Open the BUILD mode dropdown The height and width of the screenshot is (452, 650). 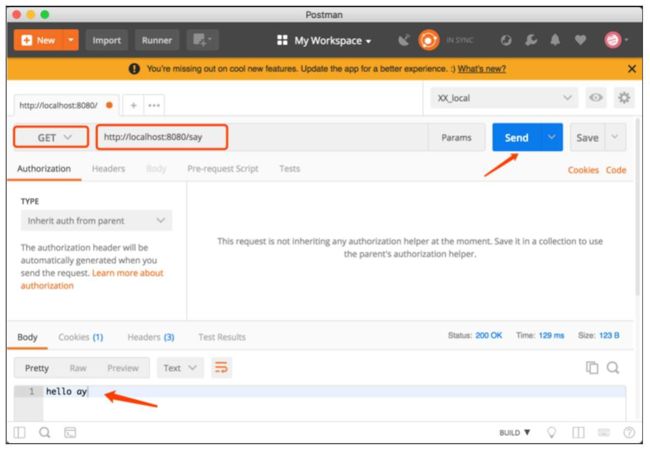[514, 433]
